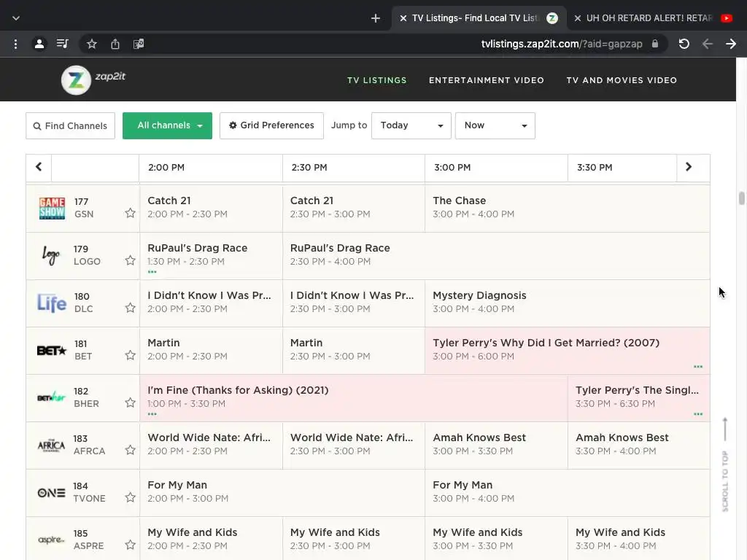Click the page vertical scrollbar thumb

pyautogui.click(x=741, y=198)
